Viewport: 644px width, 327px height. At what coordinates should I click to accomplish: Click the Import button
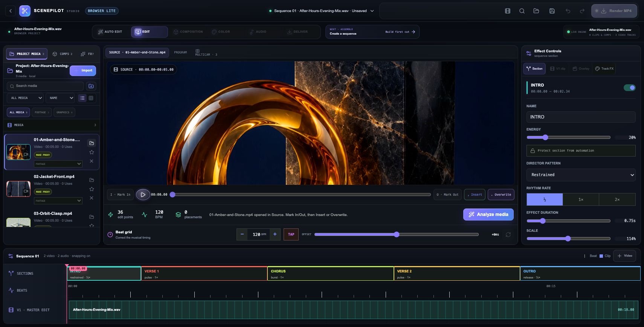[83, 71]
